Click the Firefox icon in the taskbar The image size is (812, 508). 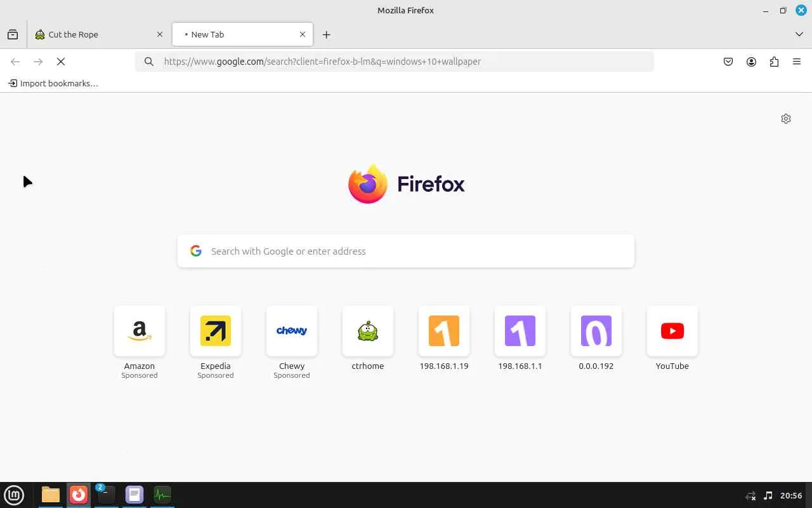79,495
